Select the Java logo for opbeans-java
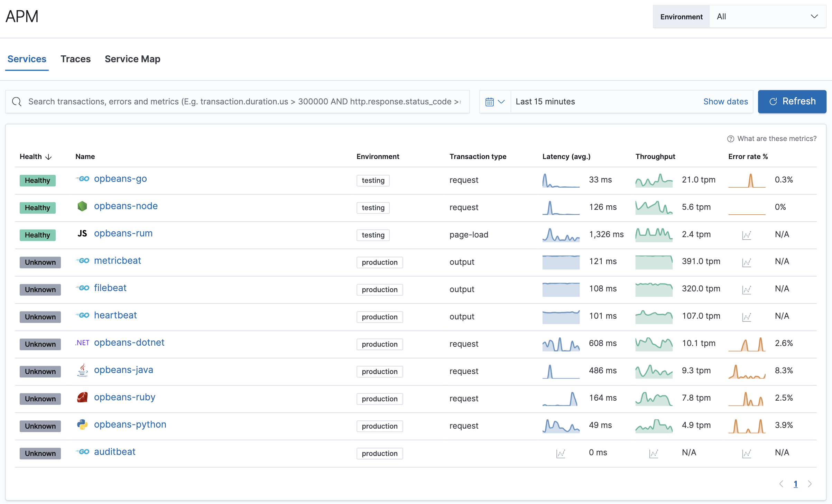 pos(83,370)
